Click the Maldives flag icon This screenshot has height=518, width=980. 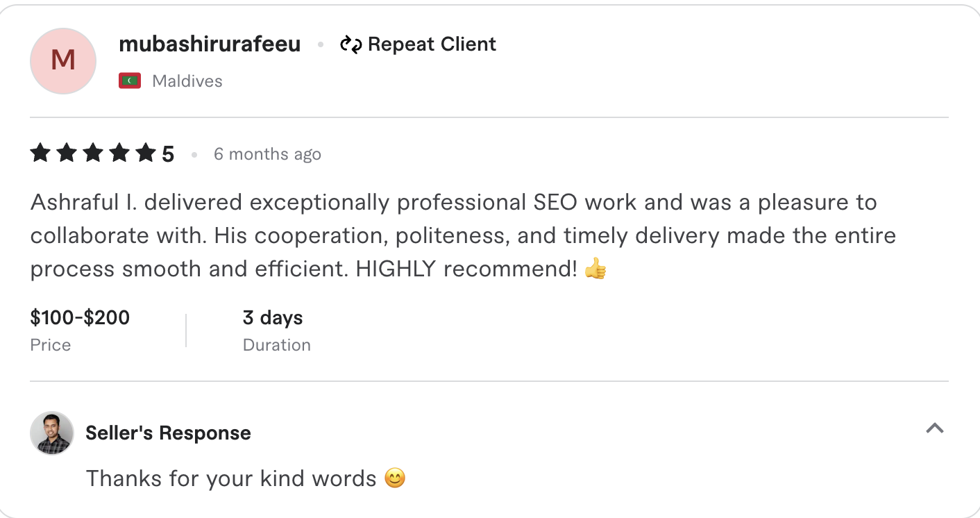tap(129, 81)
